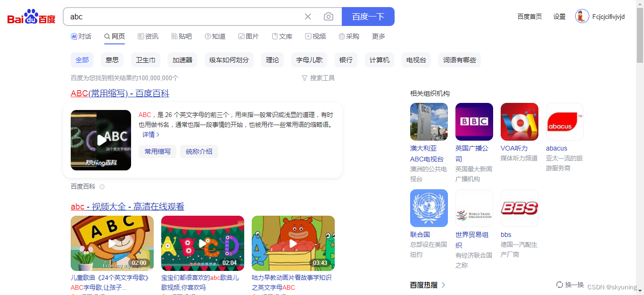Open ABC(常用缩写) - 百度百科 result

120,93
